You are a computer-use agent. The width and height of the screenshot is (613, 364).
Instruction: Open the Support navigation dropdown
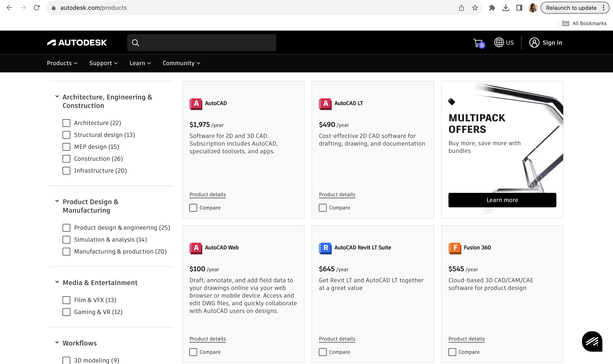pos(103,63)
